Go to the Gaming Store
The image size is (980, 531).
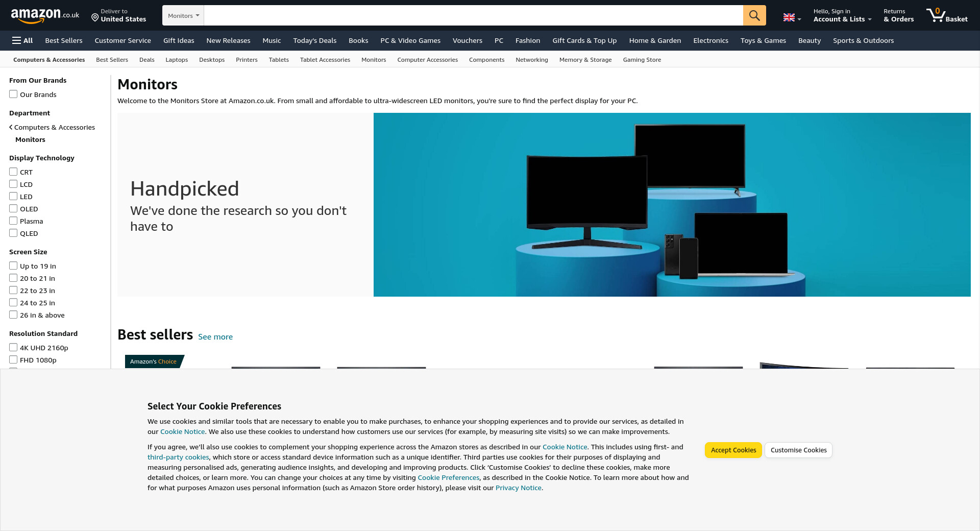point(642,60)
